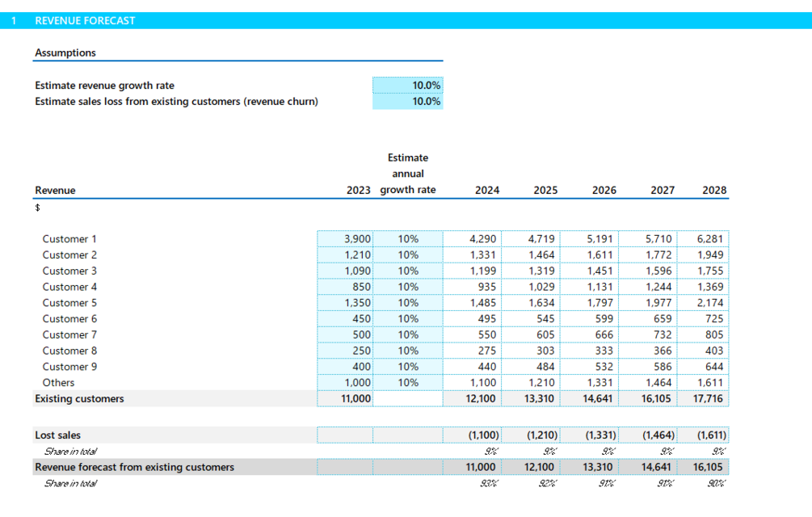Screen dimensions: 812x517
Task: Click the 2023 column header
Action: click(x=359, y=191)
